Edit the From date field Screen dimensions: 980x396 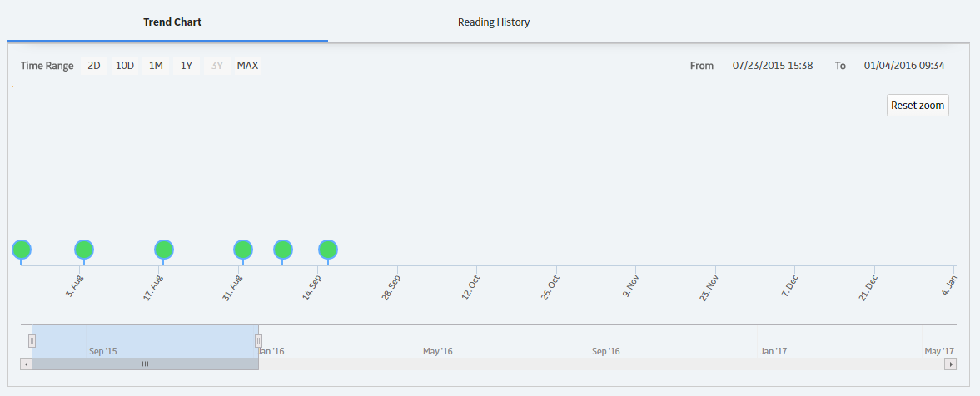[x=773, y=66]
